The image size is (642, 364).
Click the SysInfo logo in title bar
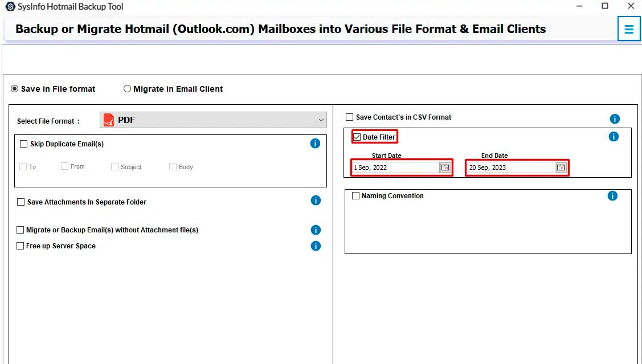(10, 7)
